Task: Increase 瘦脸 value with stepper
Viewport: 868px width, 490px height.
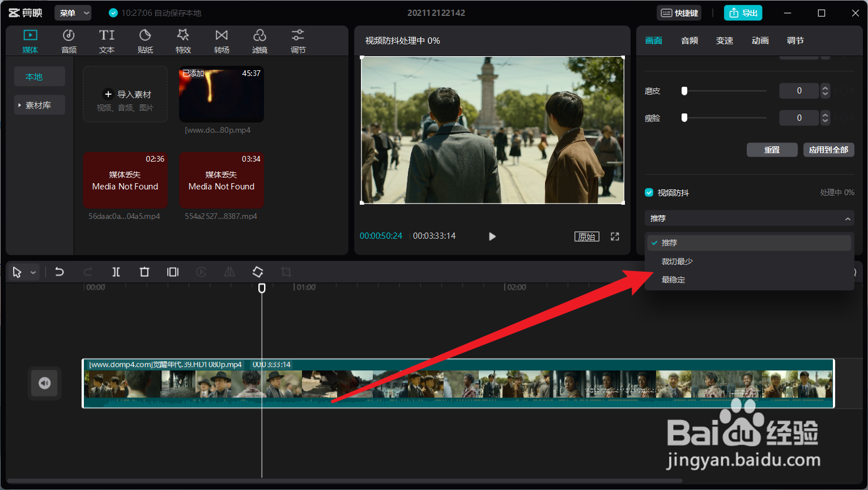Action: click(x=825, y=115)
